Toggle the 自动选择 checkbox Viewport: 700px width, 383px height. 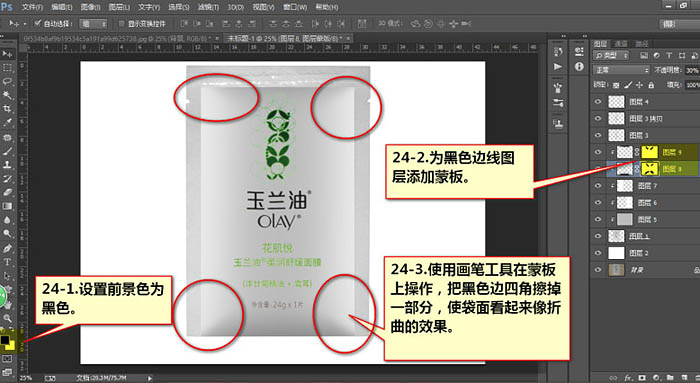[x=38, y=23]
